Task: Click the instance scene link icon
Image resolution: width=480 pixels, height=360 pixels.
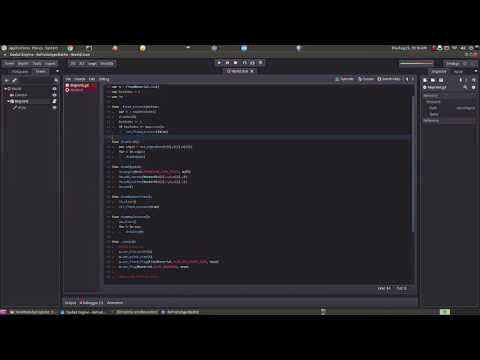Action: tap(14, 80)
